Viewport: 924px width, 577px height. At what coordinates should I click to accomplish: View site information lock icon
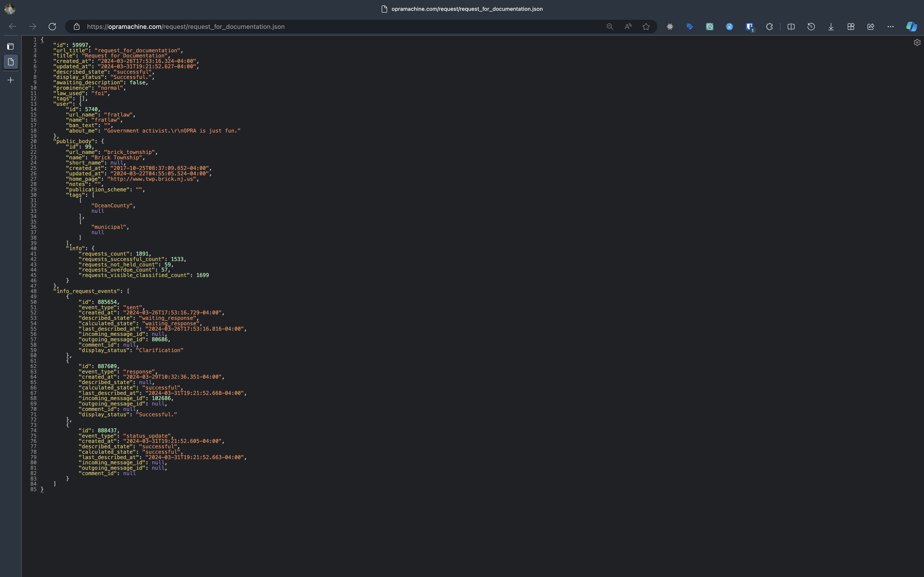click(x=77, y=27)
